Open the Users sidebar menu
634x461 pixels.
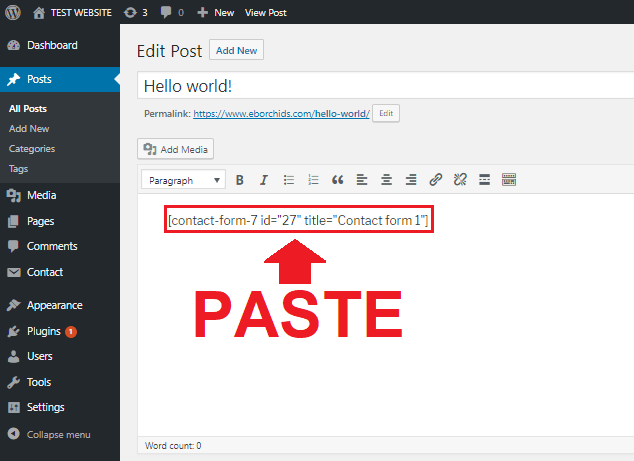[60, 356]
